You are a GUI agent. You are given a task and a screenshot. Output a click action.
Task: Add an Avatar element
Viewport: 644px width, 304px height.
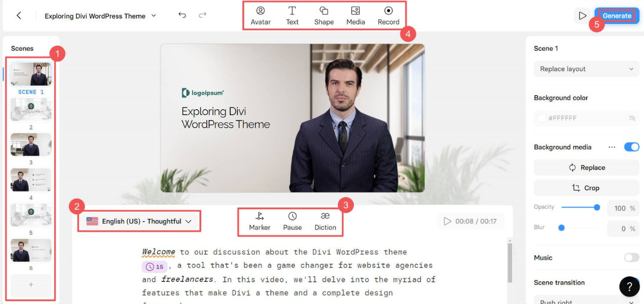pos(261,16)
